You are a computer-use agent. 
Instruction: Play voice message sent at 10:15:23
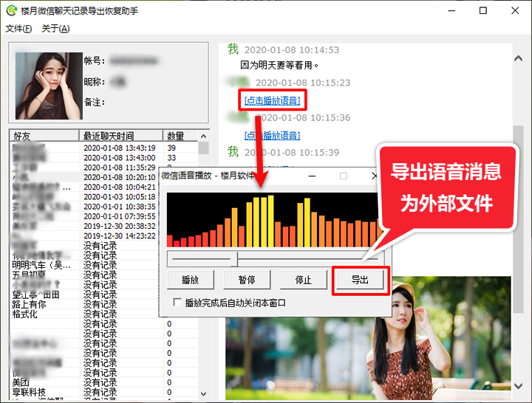(x=272, y=100)
